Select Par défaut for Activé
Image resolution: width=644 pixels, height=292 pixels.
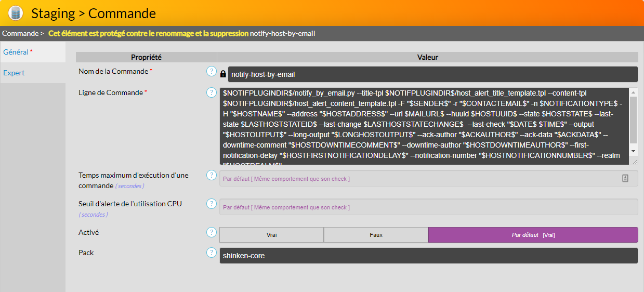click(533, 235)
